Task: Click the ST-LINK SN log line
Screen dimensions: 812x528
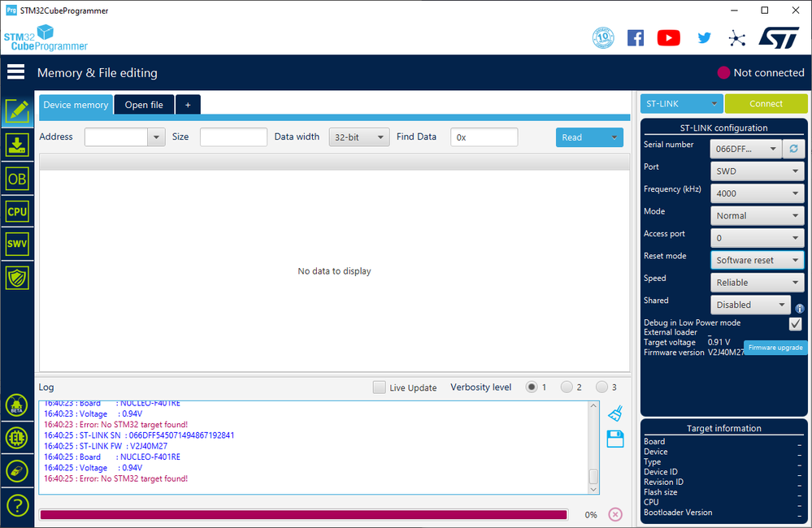Action: pos(139,435)
